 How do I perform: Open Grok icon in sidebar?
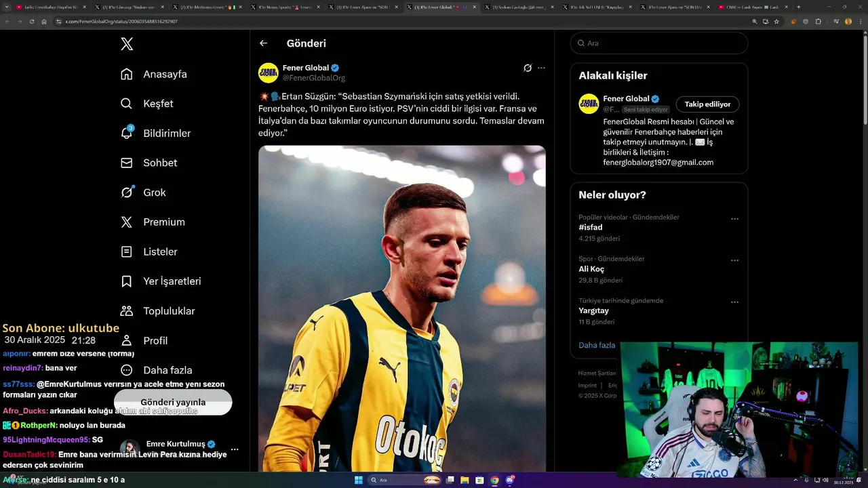(x=127, y=192)
